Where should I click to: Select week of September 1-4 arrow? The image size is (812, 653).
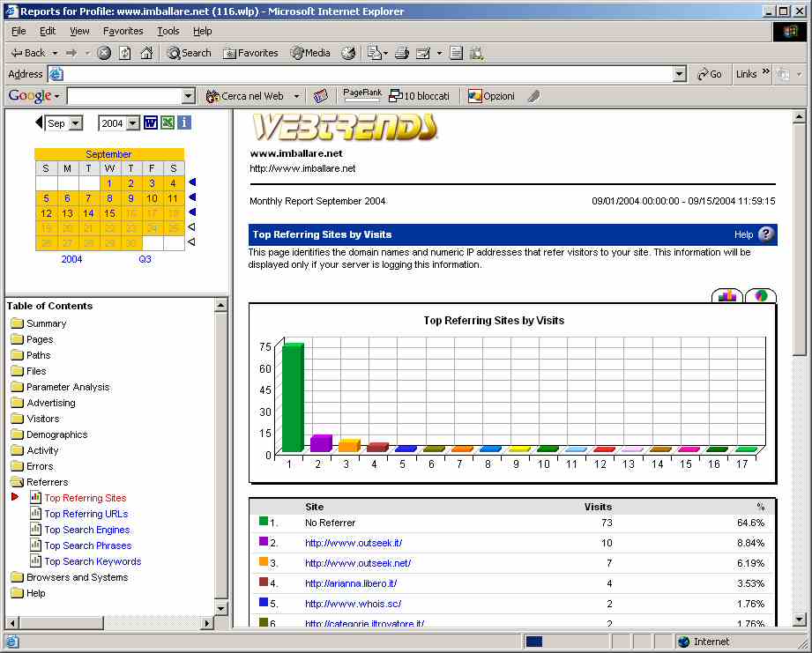pos(192,182)
